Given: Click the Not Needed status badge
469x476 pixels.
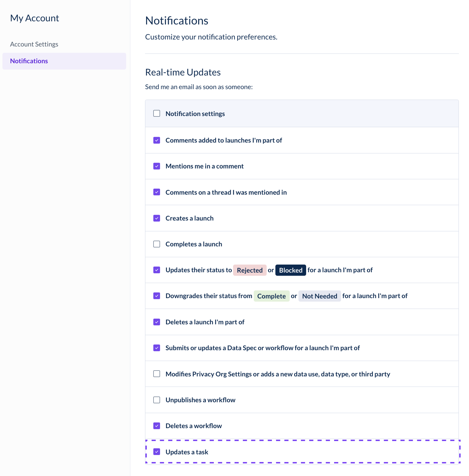Looking at the screenshot, I should tap(320, 296).
